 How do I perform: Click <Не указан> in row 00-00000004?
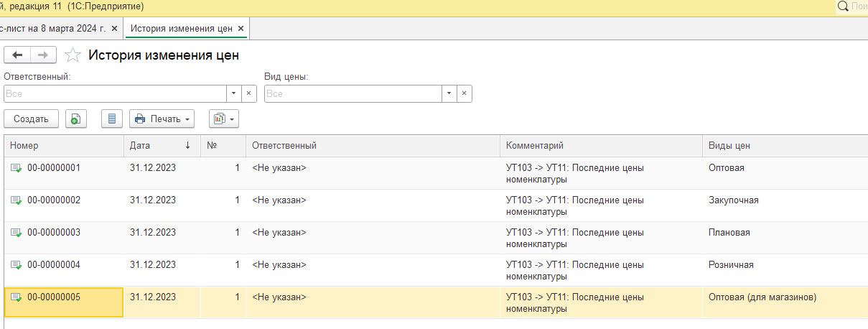point(279,265)
